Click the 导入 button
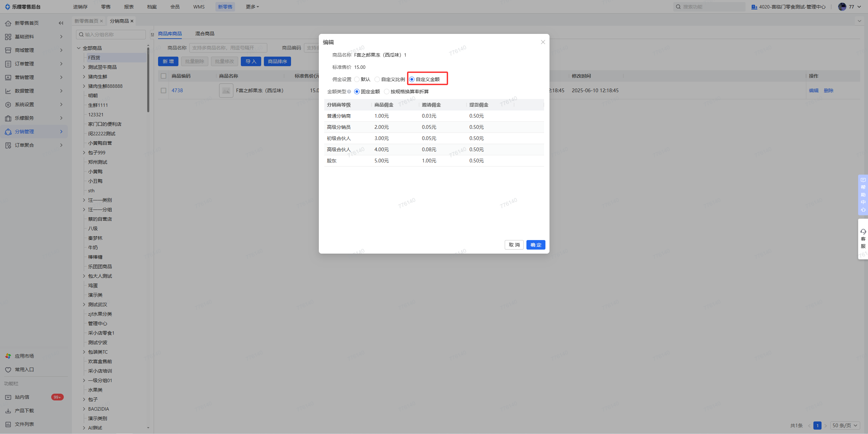The image size is (868, 434). [x=251, y=61]
